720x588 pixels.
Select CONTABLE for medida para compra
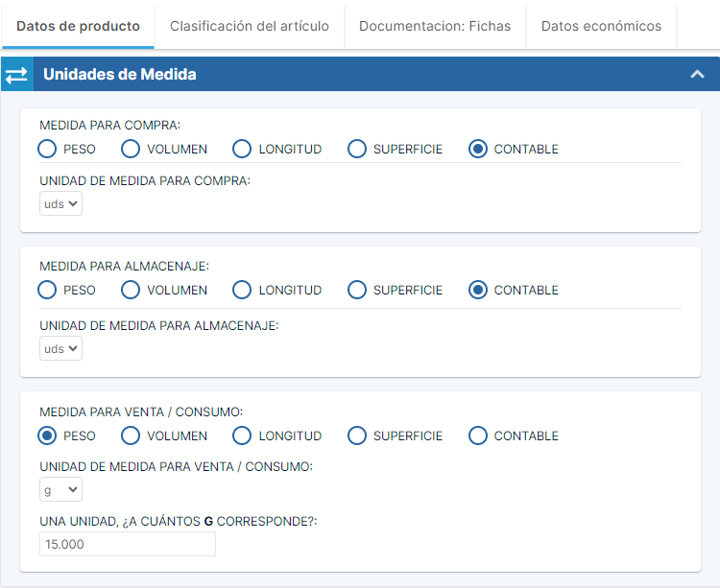point(478,149)
